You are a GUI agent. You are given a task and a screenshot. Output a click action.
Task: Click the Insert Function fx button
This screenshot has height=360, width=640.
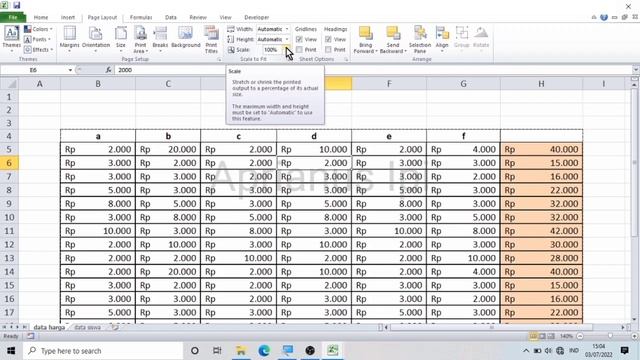108,70
